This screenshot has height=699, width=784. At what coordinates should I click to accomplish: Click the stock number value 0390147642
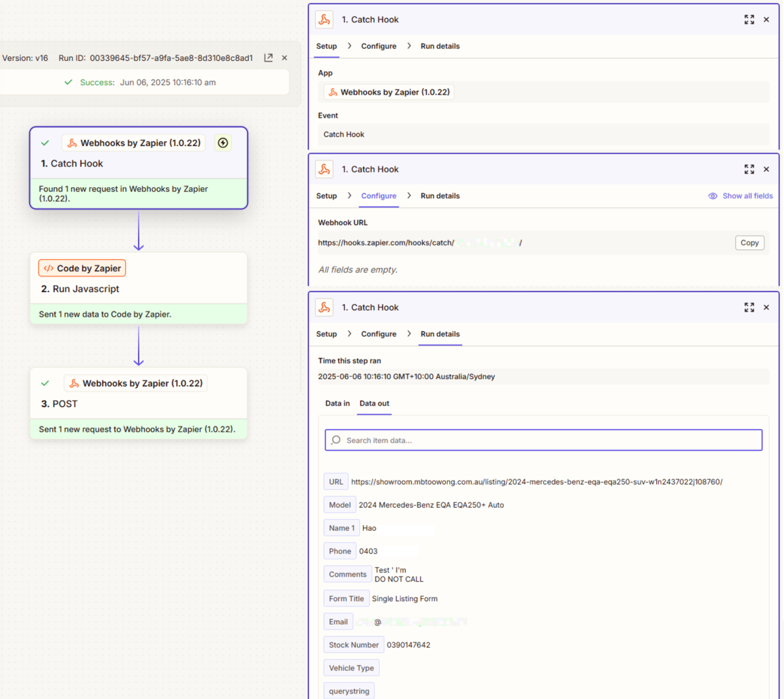pos(409,645)
